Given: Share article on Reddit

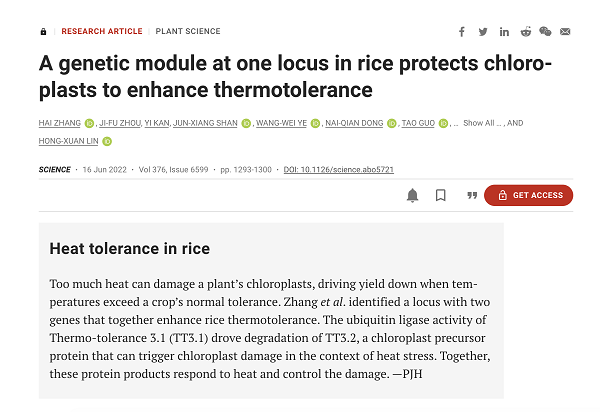Looking at the screenshot, I should (526, 32).
